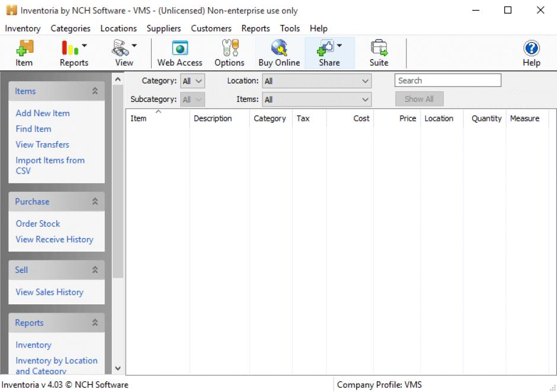This screenshot has height=392, width=557.
Task: Open the NCH Suite toolbar icon
Action: coord(379,53)
